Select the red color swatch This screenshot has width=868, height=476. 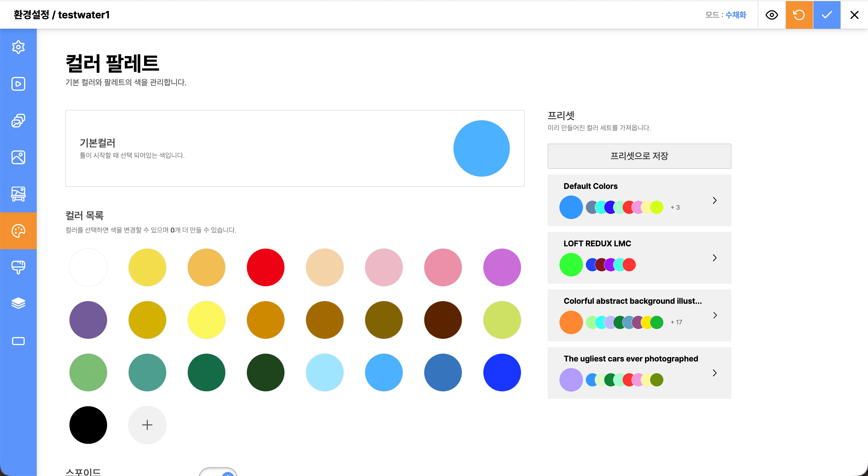tap(266, 267)
